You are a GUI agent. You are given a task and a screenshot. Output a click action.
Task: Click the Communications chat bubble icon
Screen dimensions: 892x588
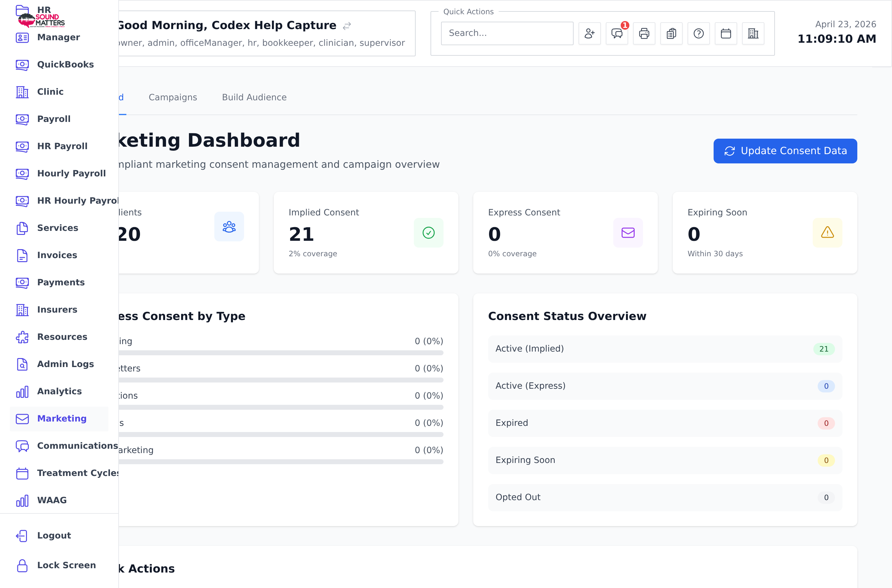click(22, 446)
